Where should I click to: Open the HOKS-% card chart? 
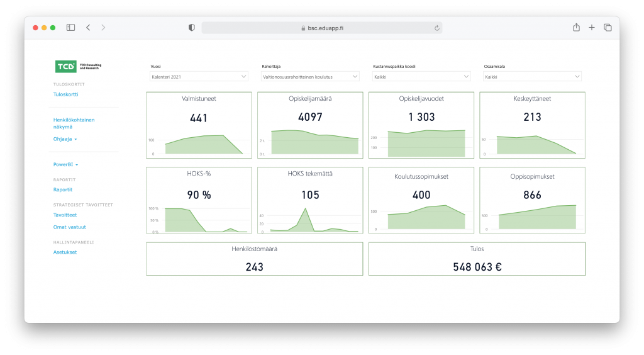click(x=199, y=220)
